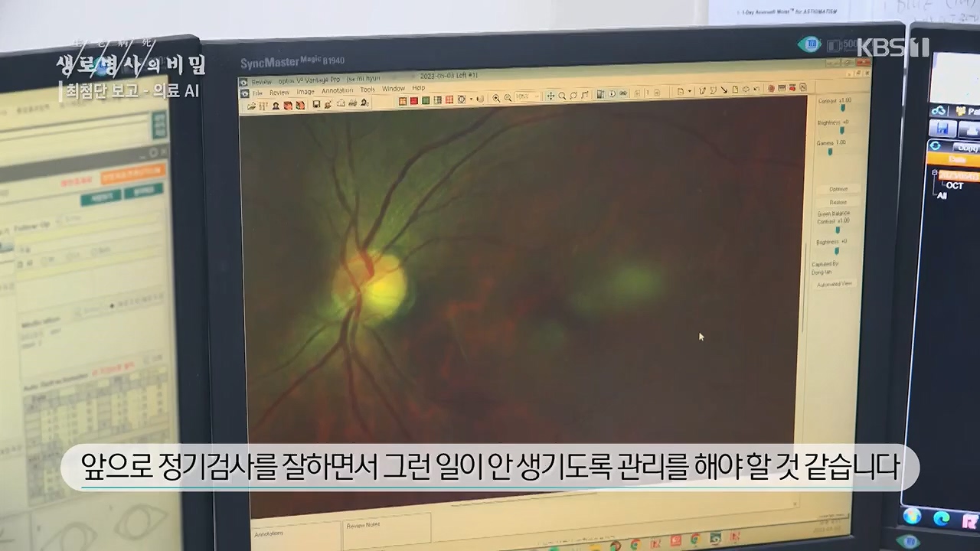Viewport: 980px width, 551px height.
Task: Click the Annotations panel
Action: click(x=296, y=538)
